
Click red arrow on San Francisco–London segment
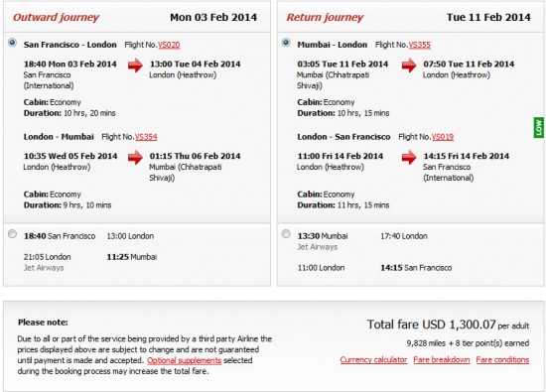pos(135,65)
